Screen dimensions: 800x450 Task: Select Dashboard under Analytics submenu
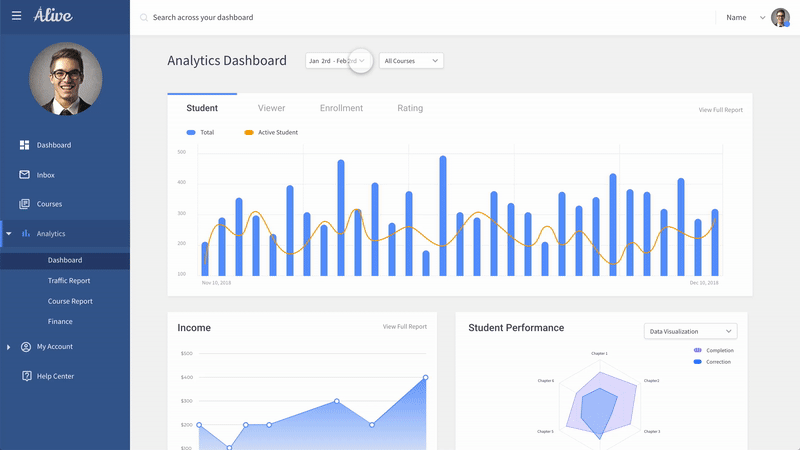(65, 260)
